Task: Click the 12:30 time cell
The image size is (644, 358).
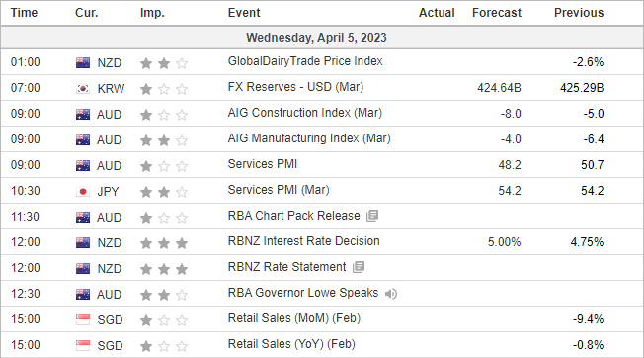Action: pos(25,294)
